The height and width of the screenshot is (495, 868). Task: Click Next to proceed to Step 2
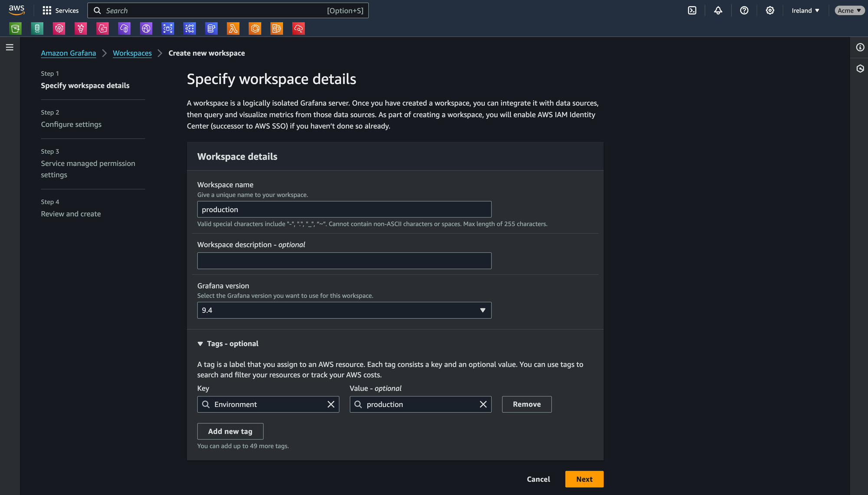point(584,479)
